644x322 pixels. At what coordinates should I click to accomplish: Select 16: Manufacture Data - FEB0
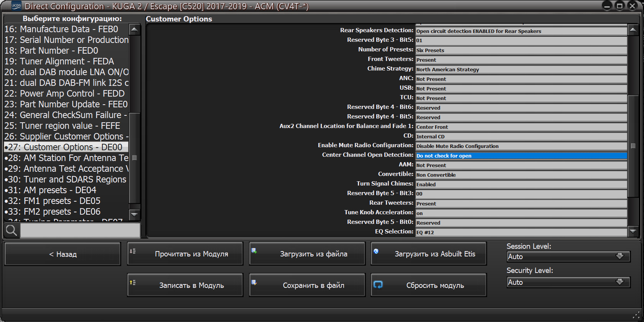66,29
